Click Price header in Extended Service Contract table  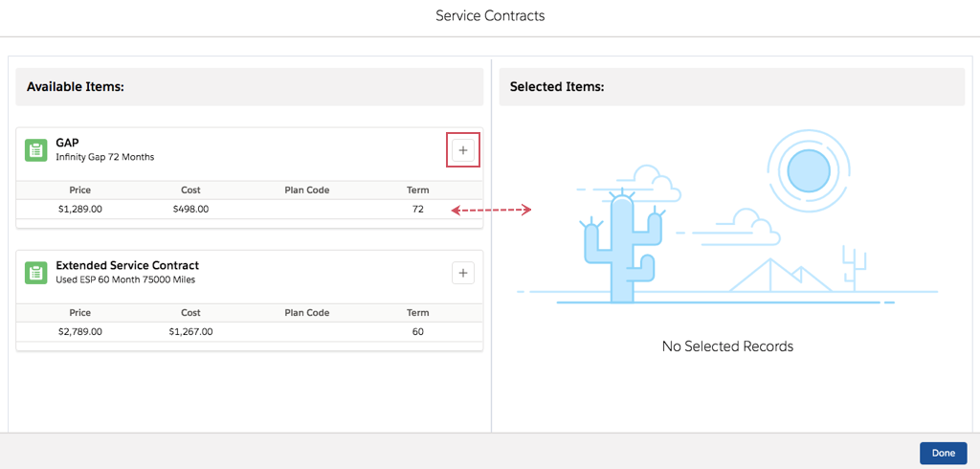click(79, 313)
